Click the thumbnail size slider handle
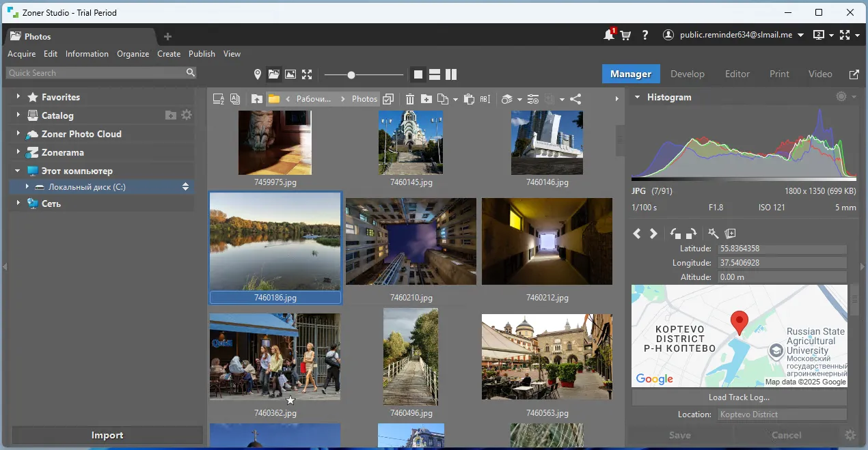This screenshot has width=868, height=450. pos(351,74)
